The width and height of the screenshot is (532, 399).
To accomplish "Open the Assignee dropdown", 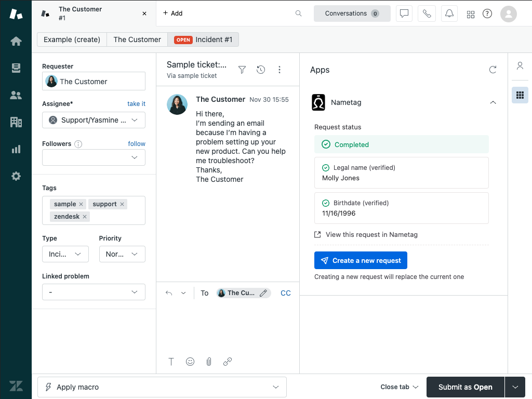I will click(94, 120).
